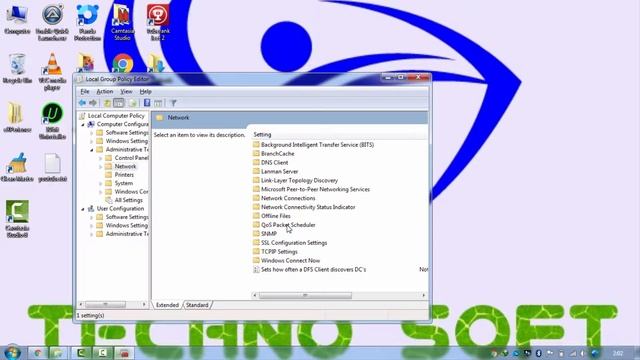The height and width of the screenshot is (360, 640).
Task: Click the Bluetooth tray icon
Action: coord(538,353)
